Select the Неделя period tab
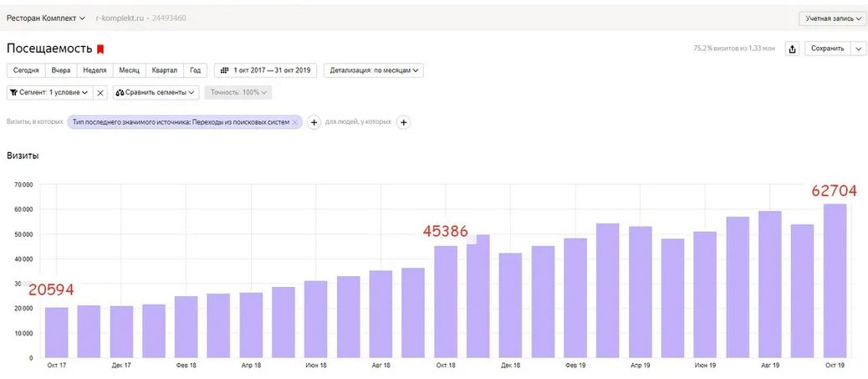The image size is (868, 379). coord(94,70)
